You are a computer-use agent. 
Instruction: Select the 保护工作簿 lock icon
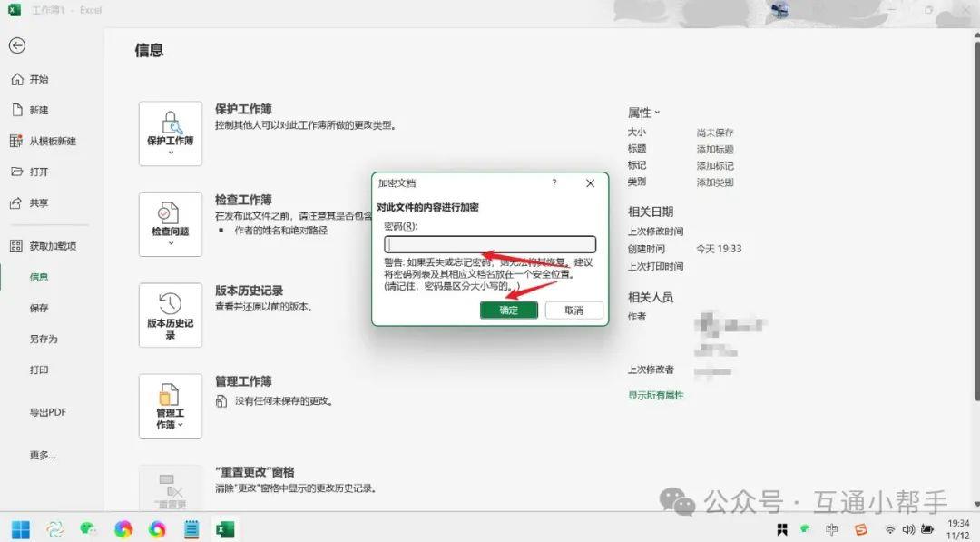pos(170,120)
